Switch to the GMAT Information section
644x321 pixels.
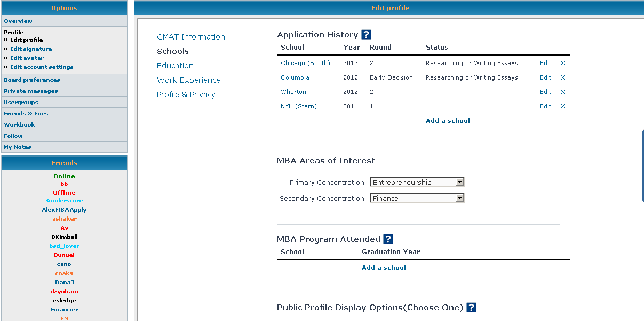(x=190, y=37)
